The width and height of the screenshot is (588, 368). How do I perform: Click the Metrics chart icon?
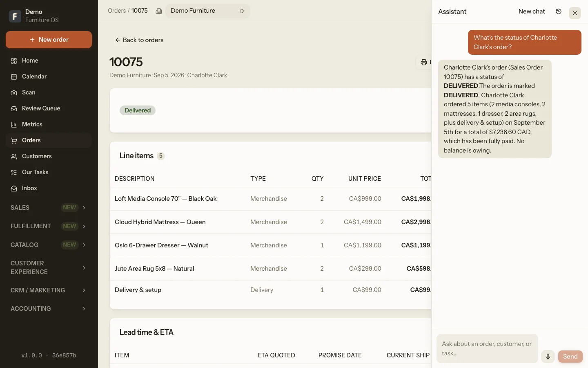pyautogui.click(x=14, y=125)
